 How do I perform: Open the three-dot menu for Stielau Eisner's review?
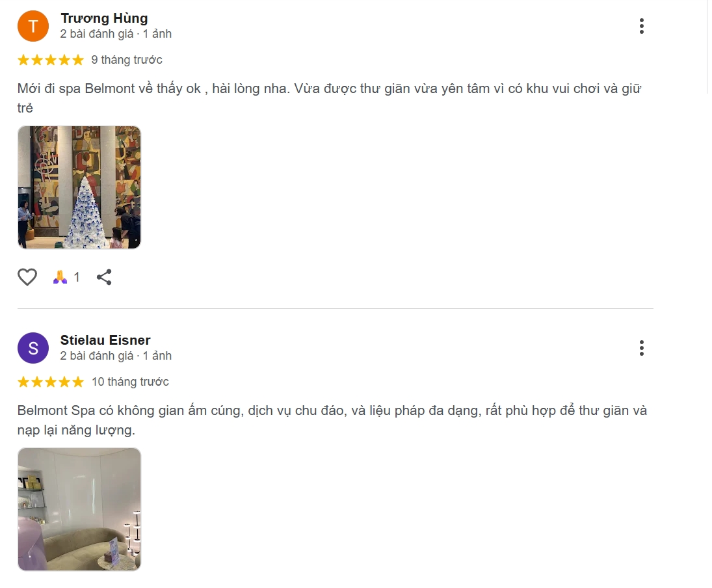[x=642, y=348]
